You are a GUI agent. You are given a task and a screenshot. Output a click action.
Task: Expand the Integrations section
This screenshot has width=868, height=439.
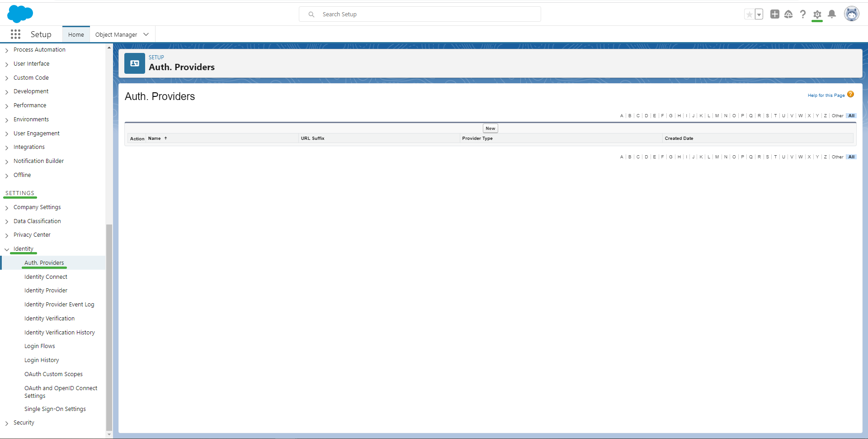tap(7, 148)
